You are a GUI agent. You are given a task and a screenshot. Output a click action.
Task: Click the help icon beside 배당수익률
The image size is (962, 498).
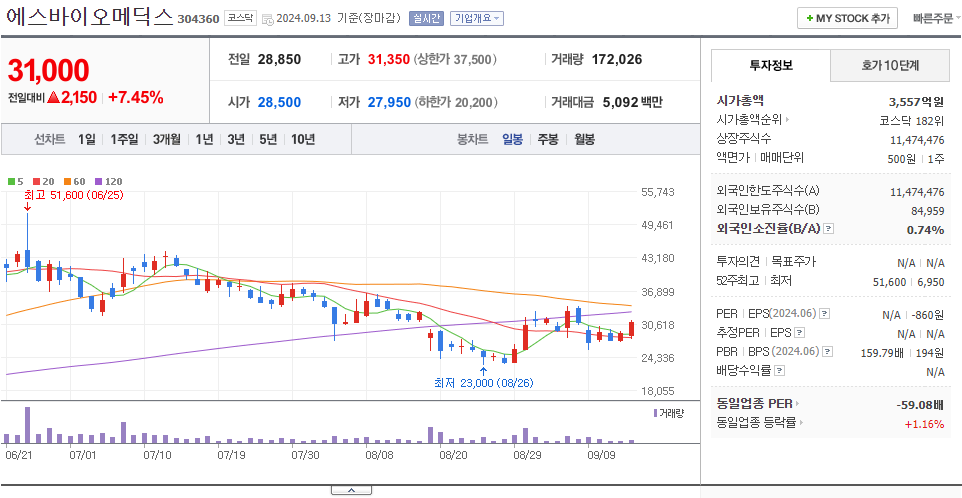click(x=779, y=371)
